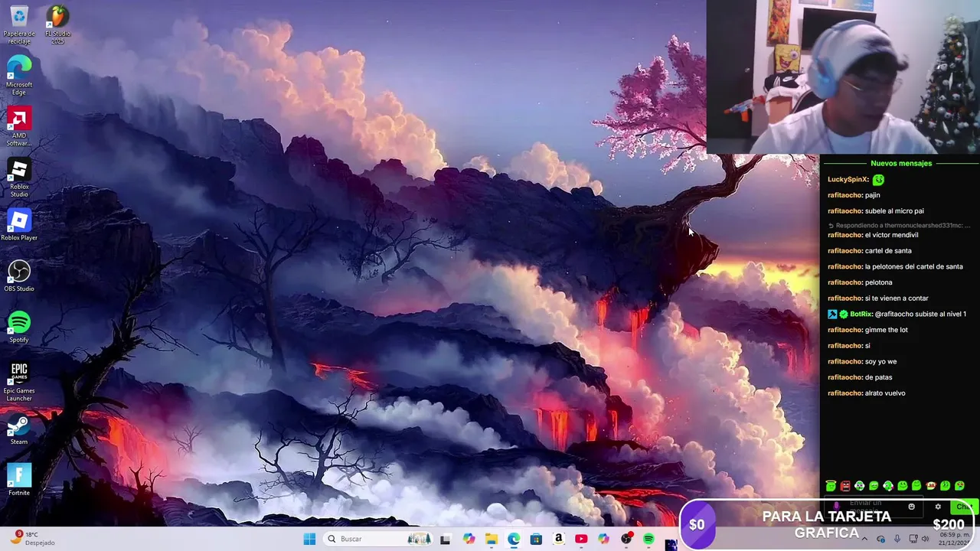Click the Nuevos mensajes chat banner
The height and width of the screenshot is (551, 980).
[900, 163]
